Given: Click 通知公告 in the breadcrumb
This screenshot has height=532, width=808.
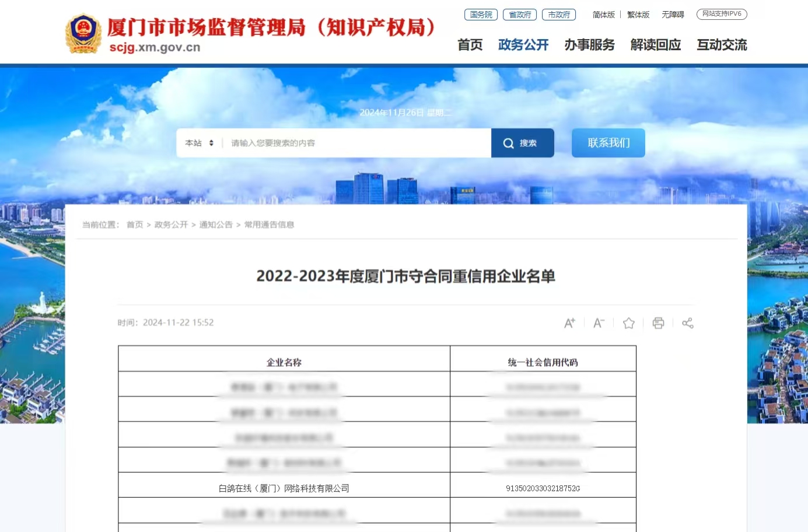Looking at the screenshot, I should click(216, 225).
